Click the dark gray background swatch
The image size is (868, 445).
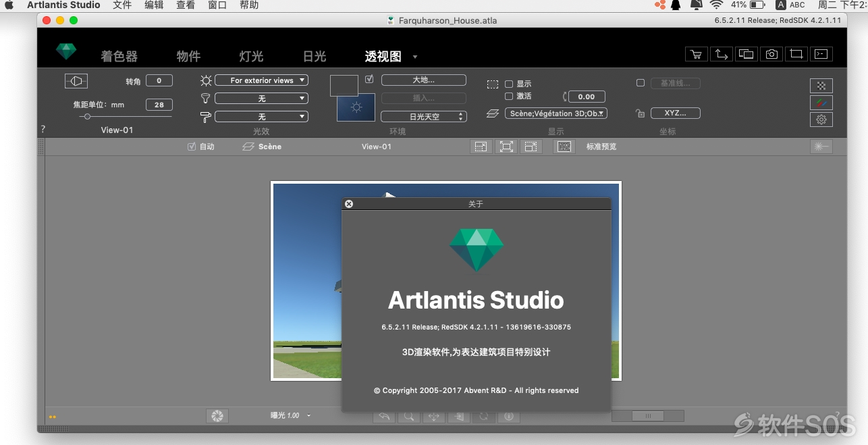pyautogui.click(x=344, y=85)
